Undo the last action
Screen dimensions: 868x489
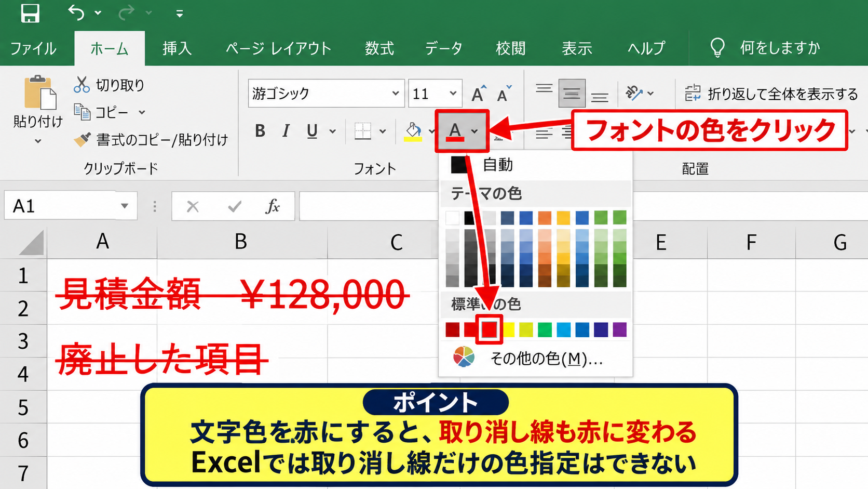[x=76, y=13]
